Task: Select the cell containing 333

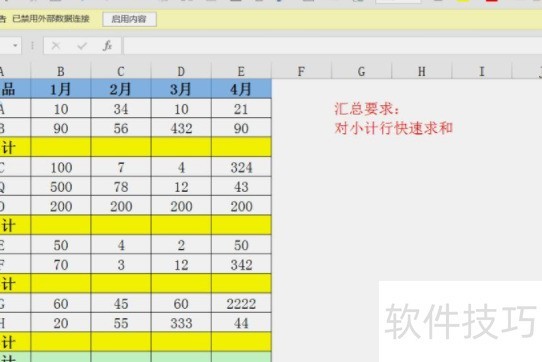Action: [x=181, y=323]
